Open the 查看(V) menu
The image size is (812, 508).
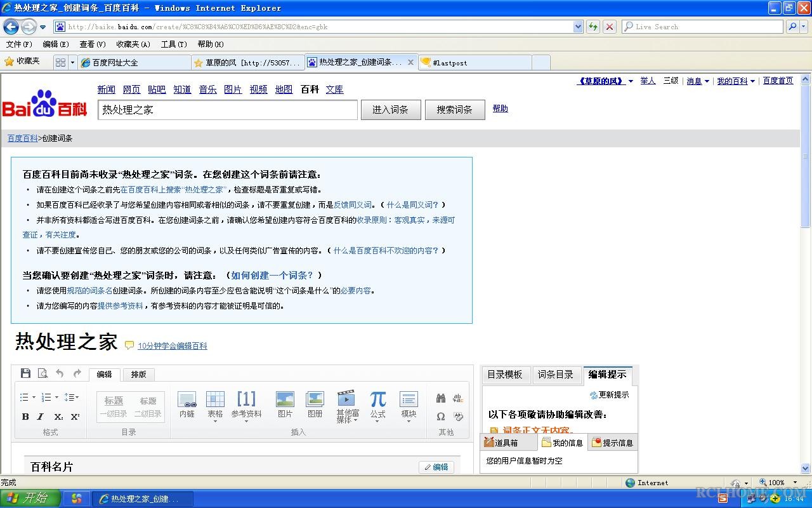click(93, 44)
